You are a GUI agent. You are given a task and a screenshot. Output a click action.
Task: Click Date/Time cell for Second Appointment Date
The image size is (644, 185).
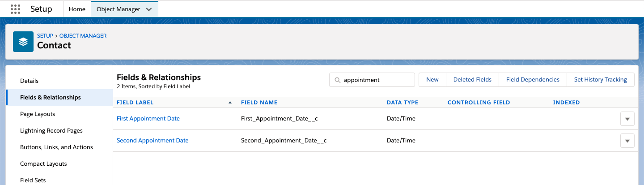point(401,141)
